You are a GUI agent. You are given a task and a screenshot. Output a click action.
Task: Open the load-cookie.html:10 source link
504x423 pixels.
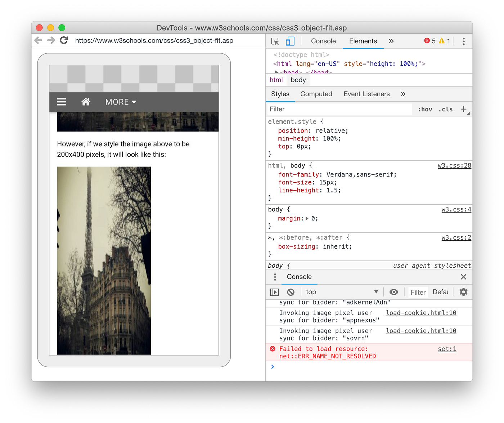pos(420,313)
